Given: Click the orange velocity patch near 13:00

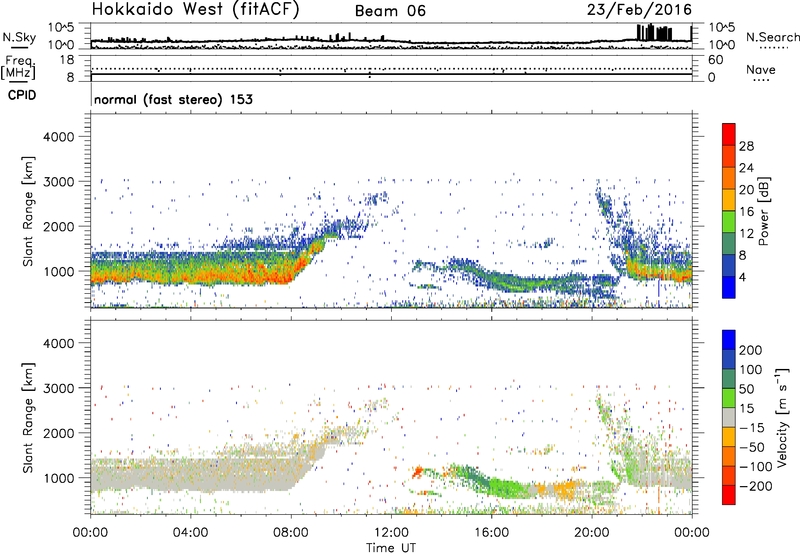Looking at the screenshot, I should 418,471.
